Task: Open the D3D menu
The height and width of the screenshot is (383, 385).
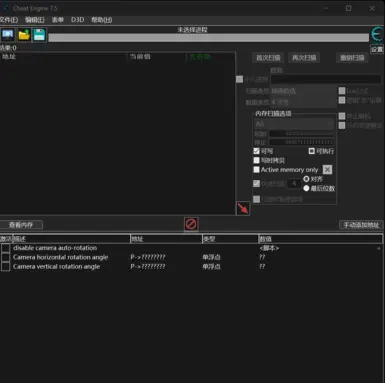Action: point(77,20)
